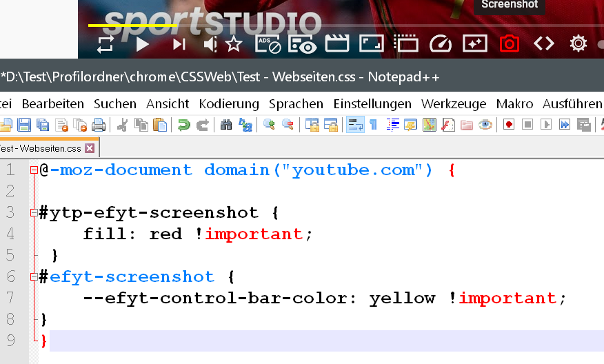Image resolution: width=604 pixels, height=364 pixels.
Task: Open the player settings gear icon
Action: tap(578, 43)
